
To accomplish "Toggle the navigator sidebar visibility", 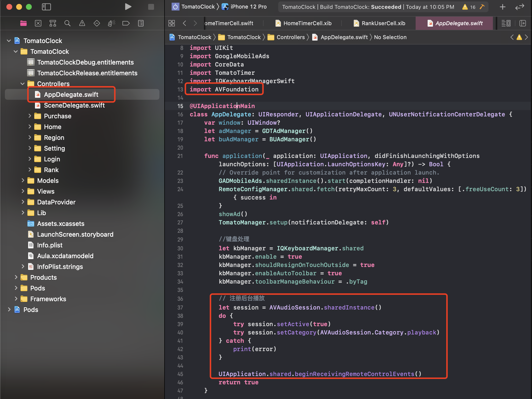I will click(x=46, y=7).
